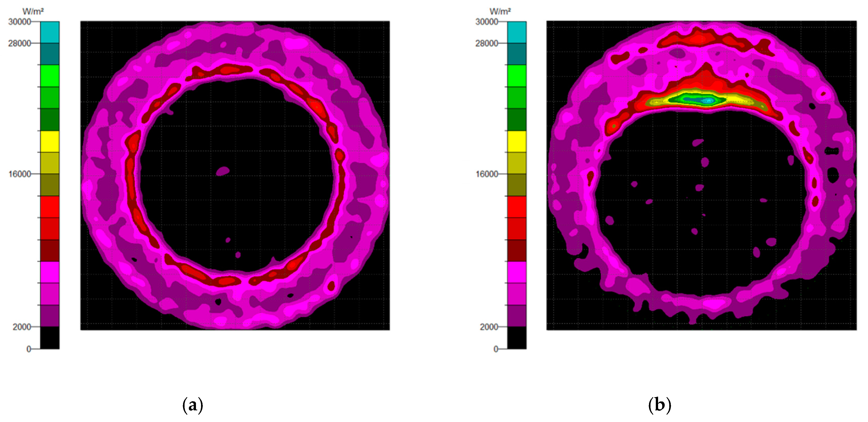Pick the teal swatch in plot (b) color scale
Screen dimensions: 868x422
click(x=517, y=54)
